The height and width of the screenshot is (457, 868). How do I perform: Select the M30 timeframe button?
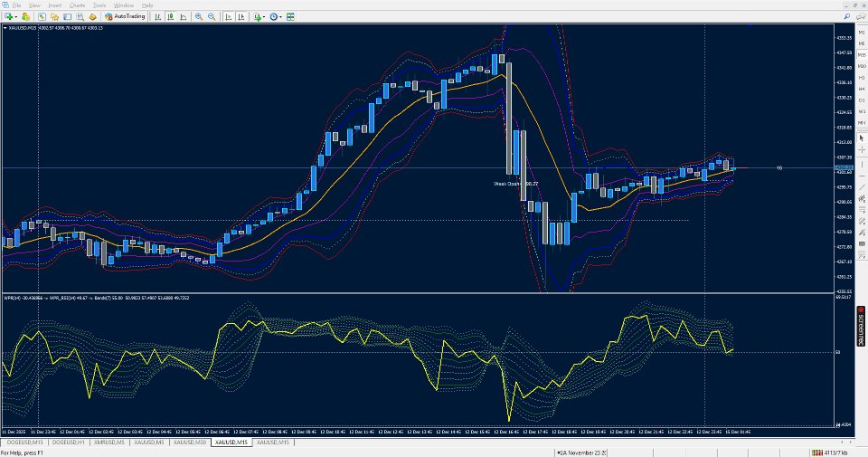(x=862, y=66)
